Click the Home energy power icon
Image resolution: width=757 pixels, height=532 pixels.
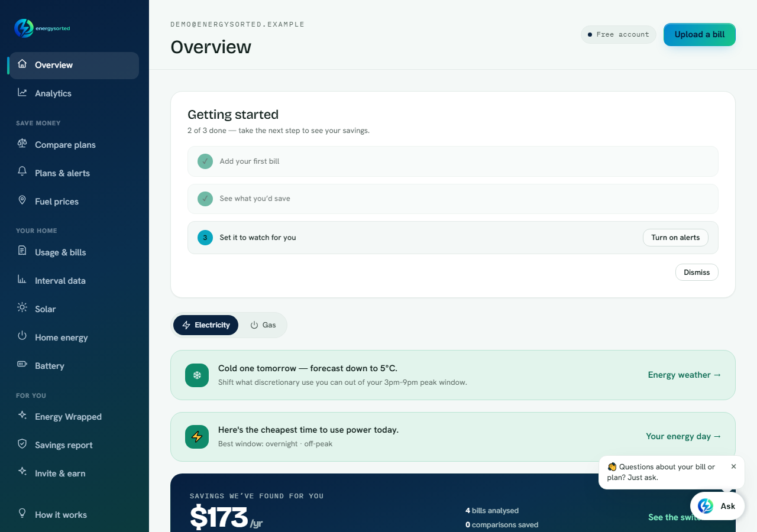click(22, 336)
